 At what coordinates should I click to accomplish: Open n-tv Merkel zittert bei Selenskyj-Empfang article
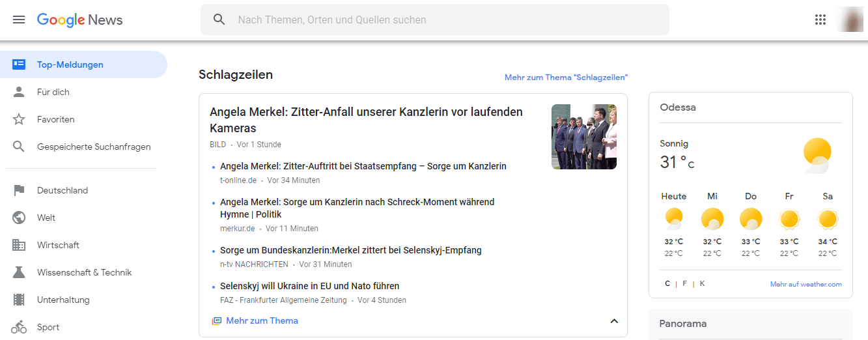pos(351,250)
